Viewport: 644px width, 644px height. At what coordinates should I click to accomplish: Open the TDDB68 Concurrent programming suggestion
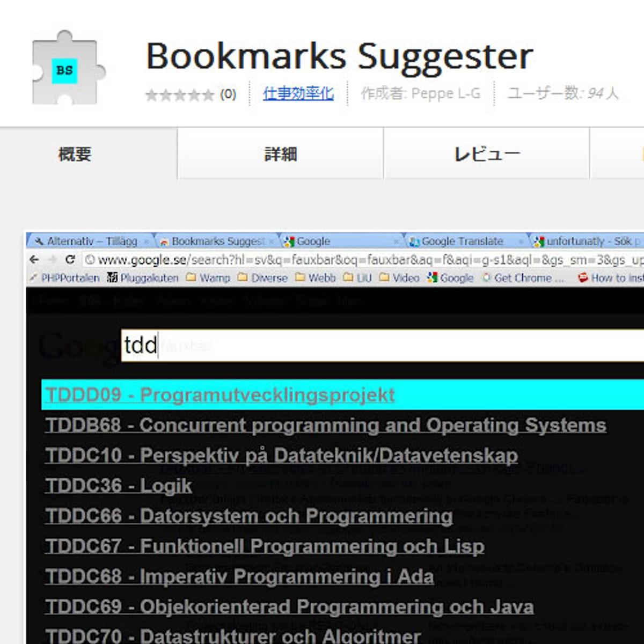(x=325, y=425)
